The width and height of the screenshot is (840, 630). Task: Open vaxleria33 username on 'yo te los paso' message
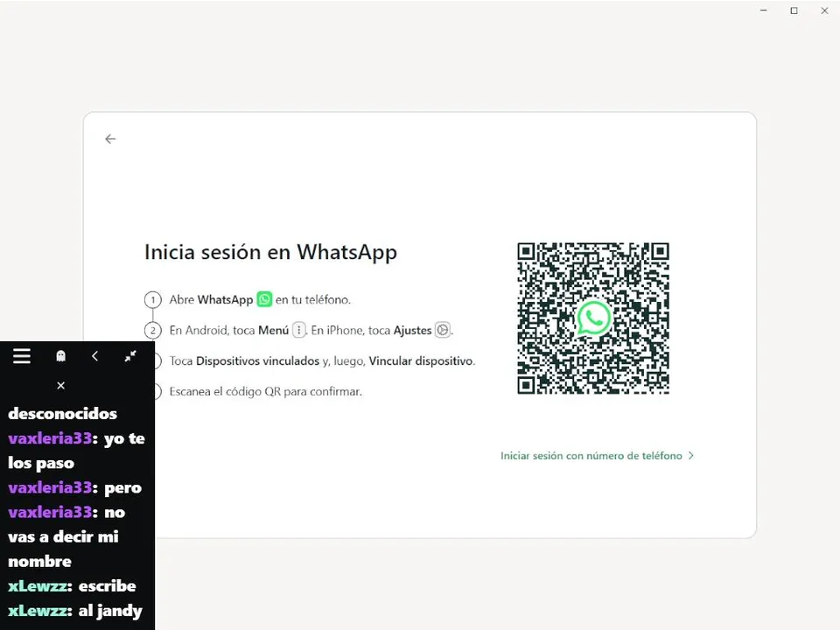pyautogui.click(x=50, y=438)
